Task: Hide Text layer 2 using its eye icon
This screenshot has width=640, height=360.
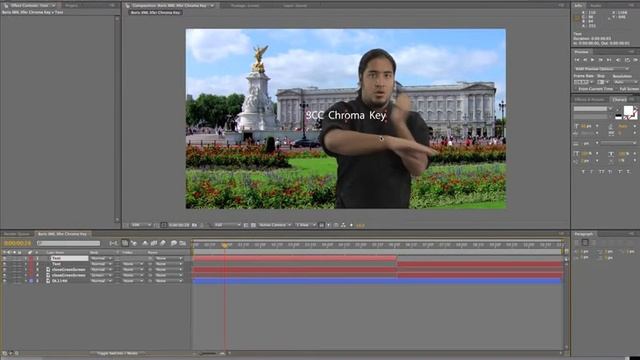Action: pos(4,264)
